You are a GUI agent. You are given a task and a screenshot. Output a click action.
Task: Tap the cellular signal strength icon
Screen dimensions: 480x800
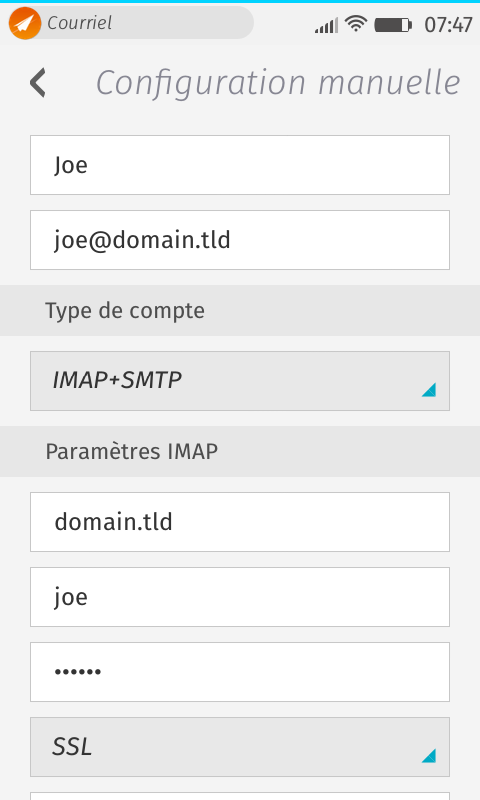point(326,24)
